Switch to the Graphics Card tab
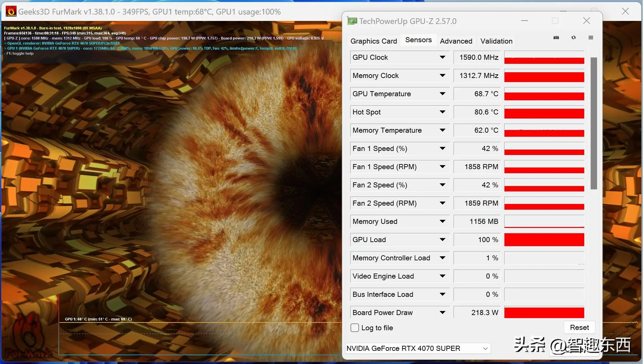The height and width of the screenshot is (364, 643). (374, 41)
